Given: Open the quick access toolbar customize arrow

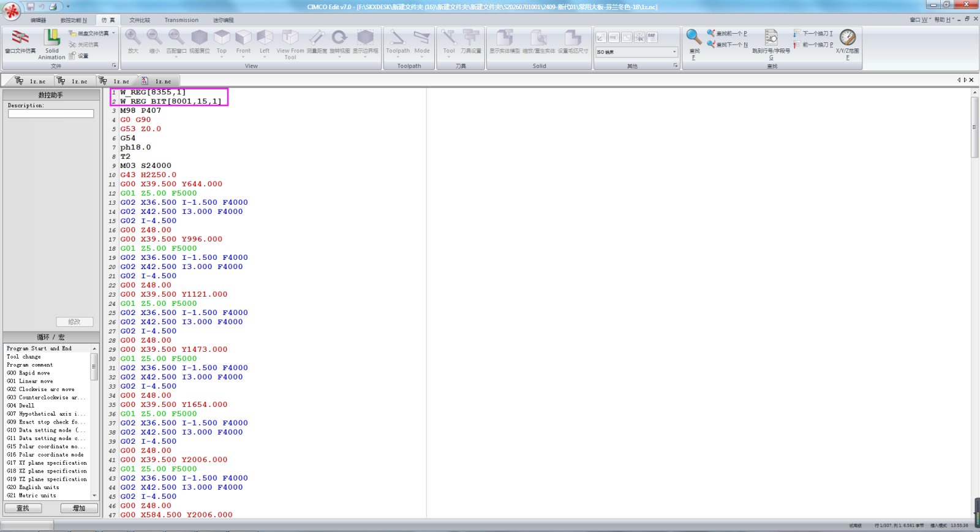Looking at the screenshot, I should coord(68,7).
